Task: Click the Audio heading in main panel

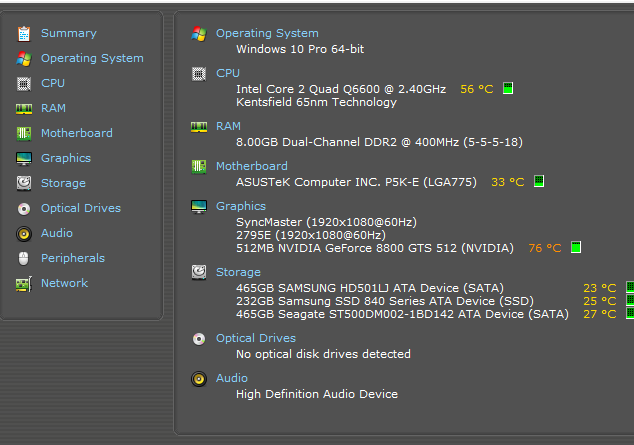Action: 232,378
